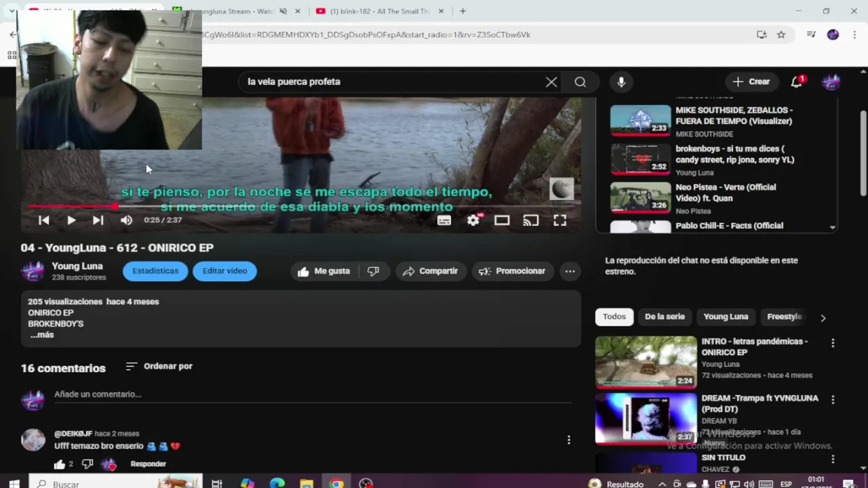Give a creator heart to @DEIKØJF's comment
868x488 pixels.
pos(109,464)
